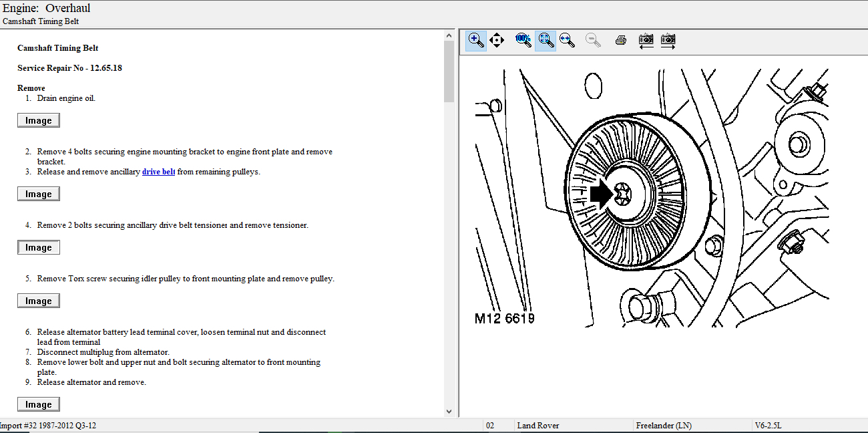The image size is (868, 433).
Task: Click the 02 status bar entry
Action: point(490,426)
